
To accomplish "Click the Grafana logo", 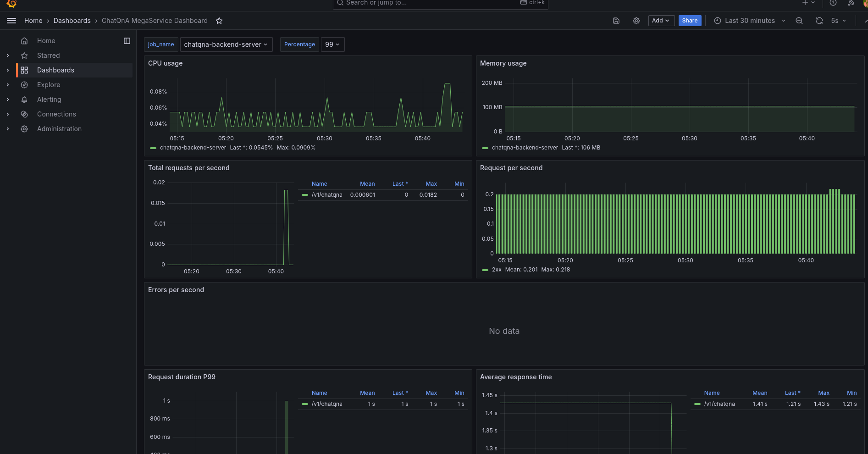I will click(x=11, y=3).
